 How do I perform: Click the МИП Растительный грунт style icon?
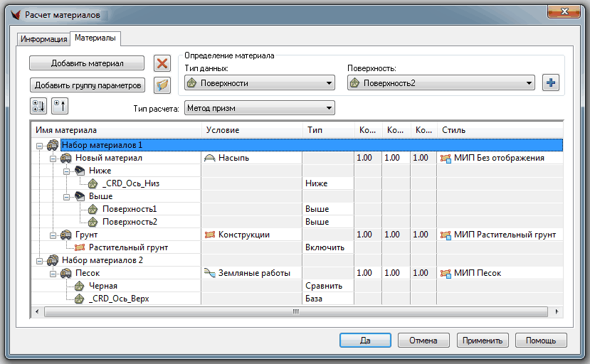click(446, 235)
